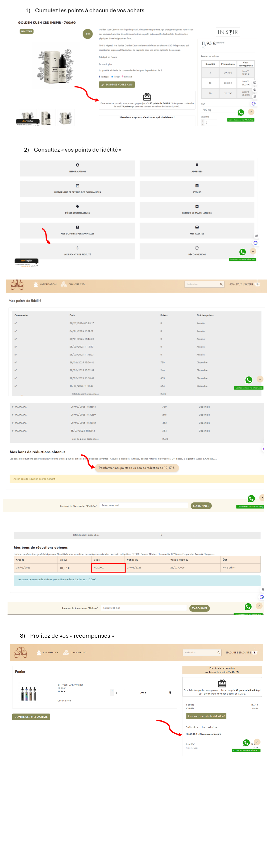Click gift icon in the loyalty points notice
Image resolution: width=274 pixels, height=868 pixels.
[147, 97]
